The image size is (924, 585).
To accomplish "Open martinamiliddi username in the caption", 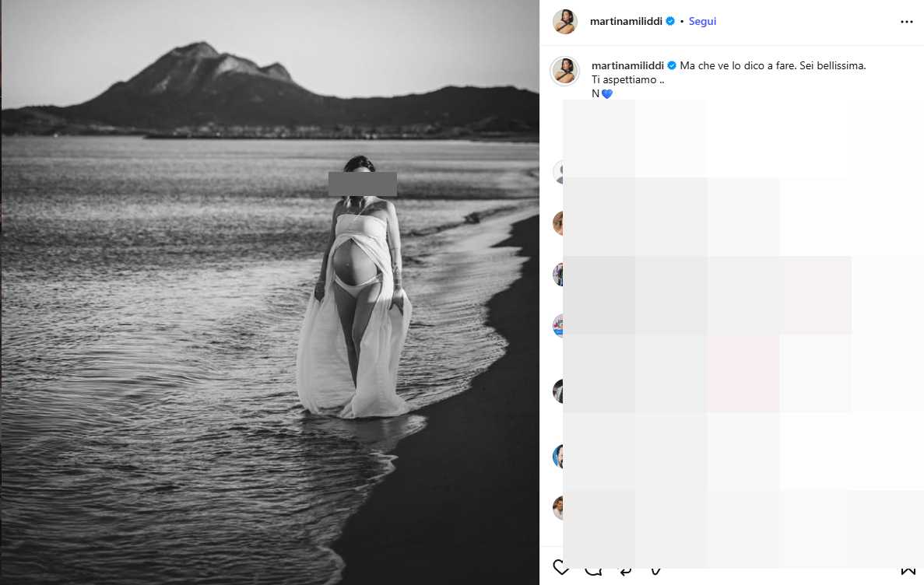I will [x=627, y=65].
